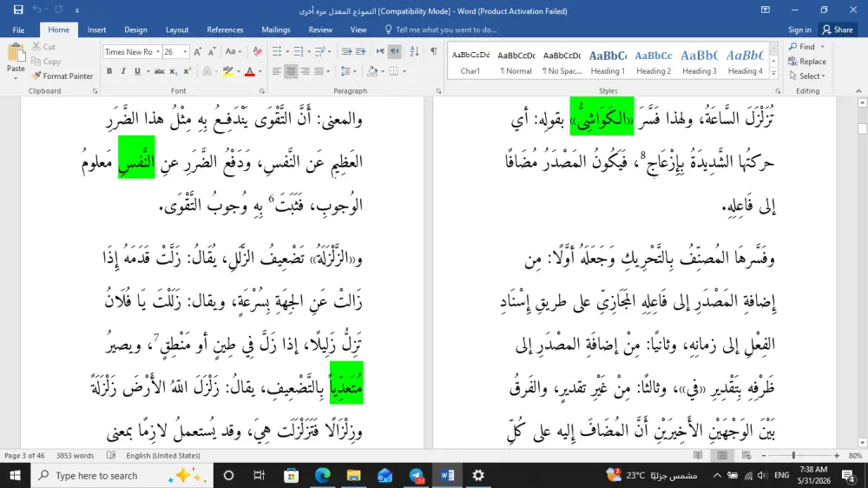Open the File tab
The image size is (868, 488).
click(18, 30)
